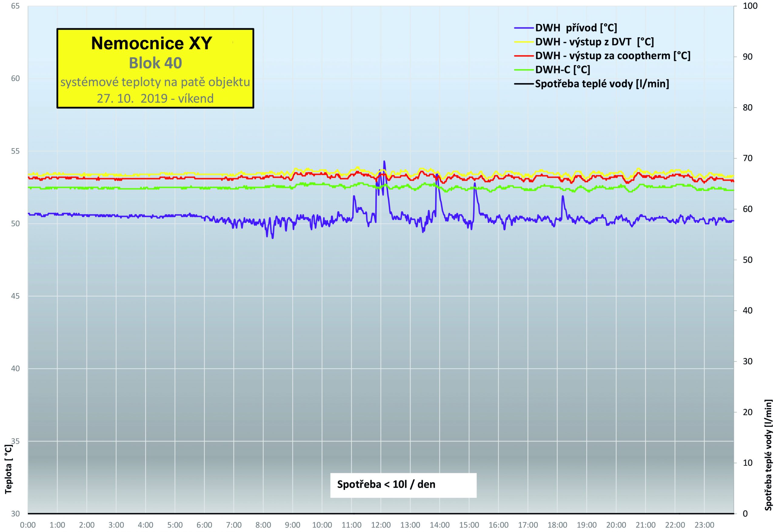Viewport: 776px width, 532px height.
Task: Click the red legend line swatch for cooptherm
Action: [524, 56]
